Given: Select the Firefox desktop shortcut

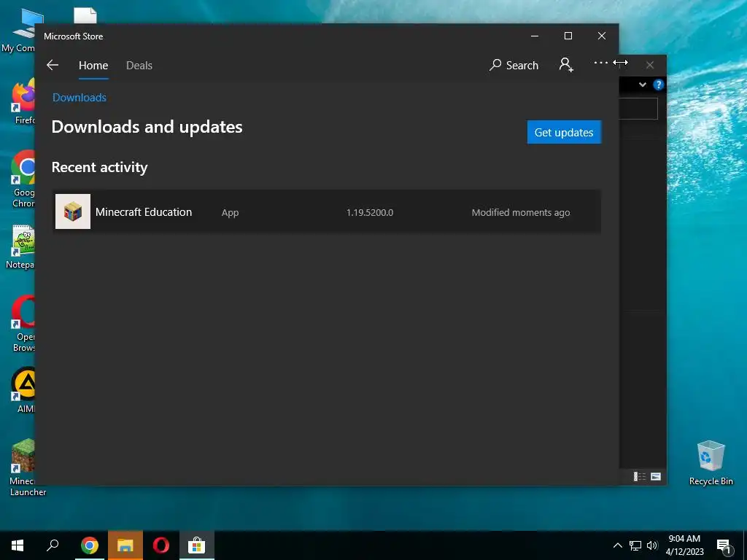Looking at the screenshot, I should [x=23, y=101].
